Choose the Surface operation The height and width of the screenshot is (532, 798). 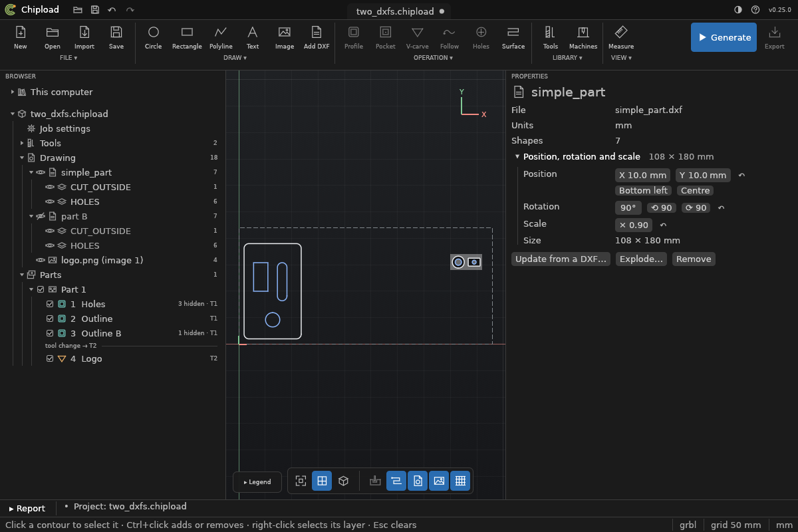click(513, 37)
